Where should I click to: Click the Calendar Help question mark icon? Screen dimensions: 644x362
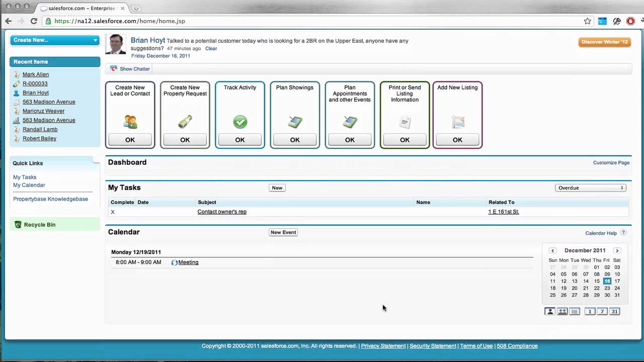pos(623,233)
